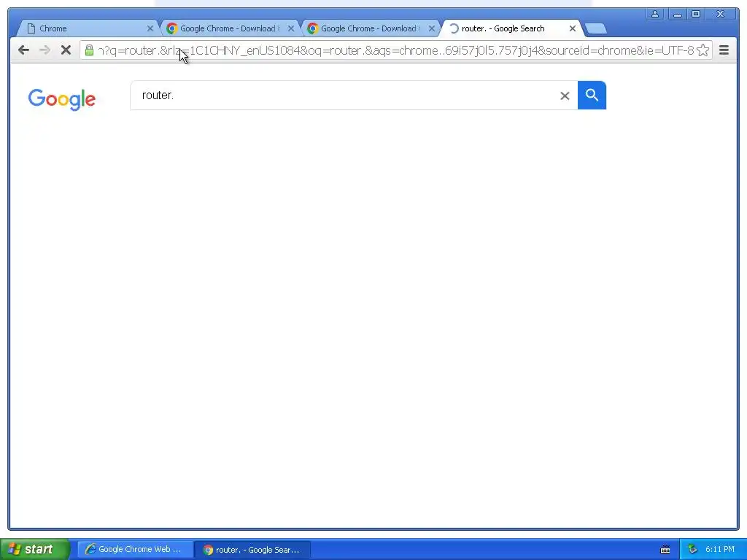Maximize the Chrome window

click(696, 14)
